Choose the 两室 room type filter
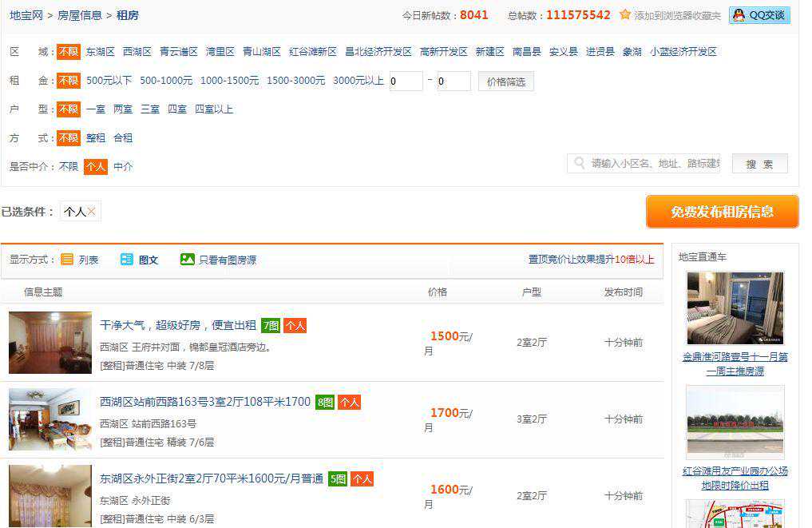 click(123, 109)
